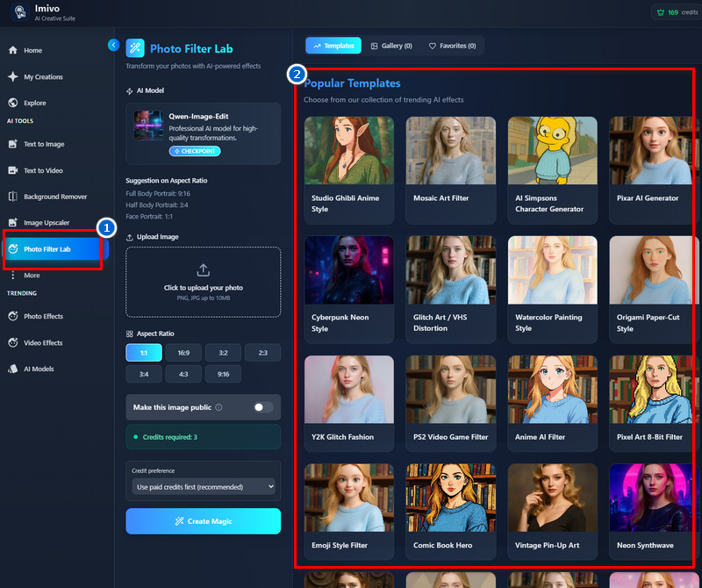702x588 pixels.
Task: Switch to the Favorites (0) tab
Action: point(452,46)
